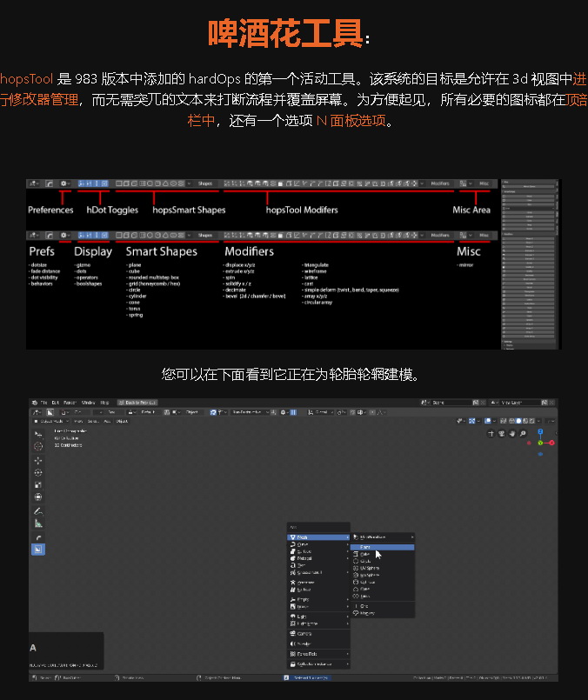Viewport: 588px width, 700px height.
Task: Choose UV Sphere from the Mesh submenu
Action: 382,569
